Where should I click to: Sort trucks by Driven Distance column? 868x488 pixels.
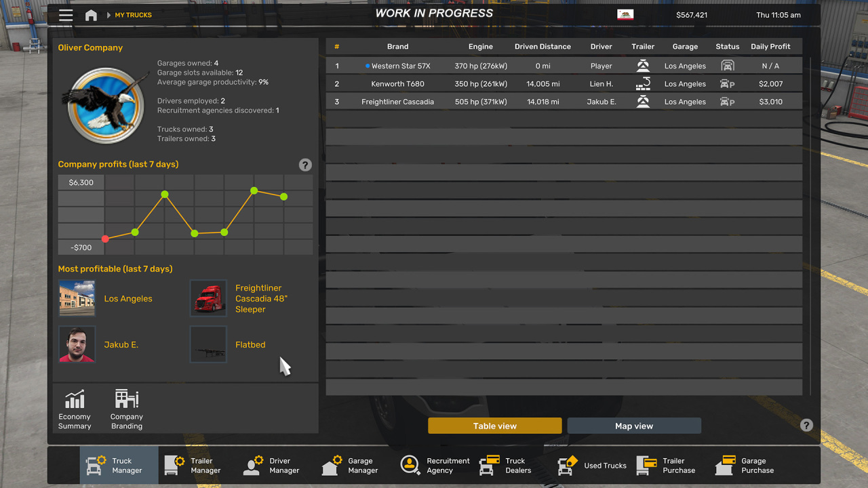542,47
